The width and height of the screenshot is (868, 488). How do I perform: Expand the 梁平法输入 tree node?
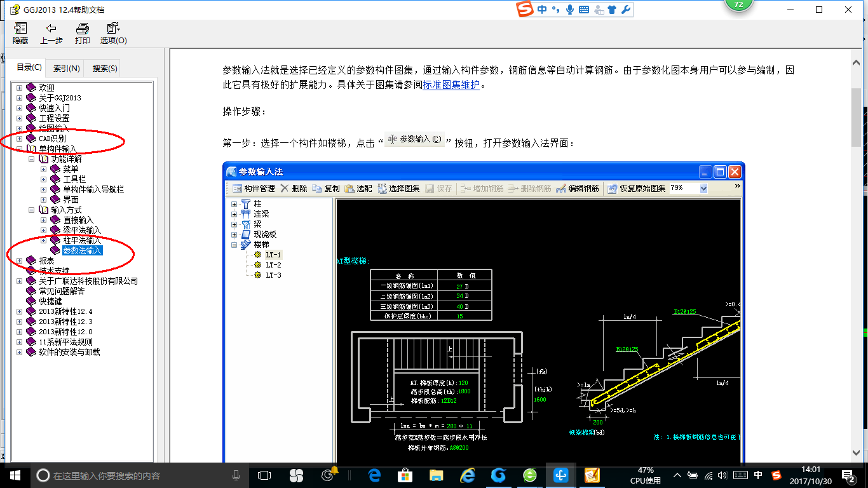[x=44, y=230]
